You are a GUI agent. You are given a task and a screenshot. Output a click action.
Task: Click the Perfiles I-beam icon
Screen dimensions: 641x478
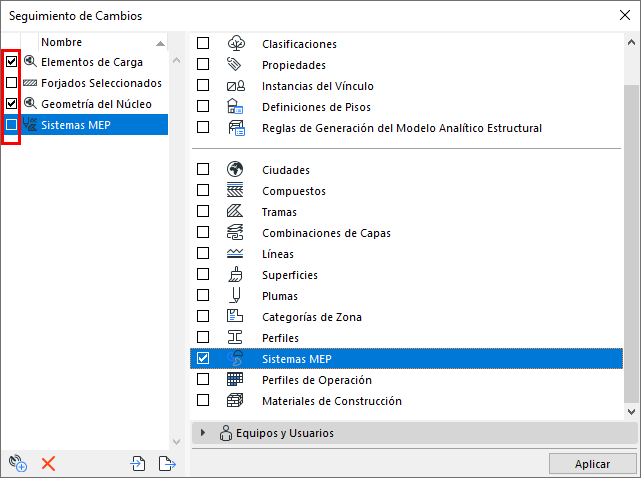coord(236,338)
